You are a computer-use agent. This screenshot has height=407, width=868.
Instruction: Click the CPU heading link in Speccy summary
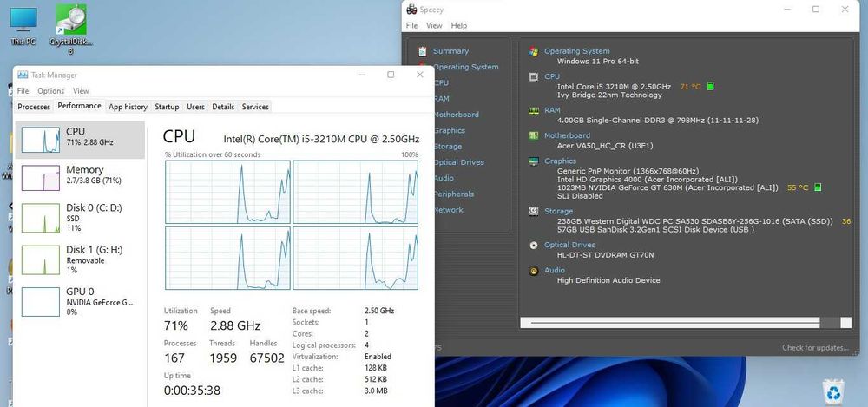pos(552,76)
